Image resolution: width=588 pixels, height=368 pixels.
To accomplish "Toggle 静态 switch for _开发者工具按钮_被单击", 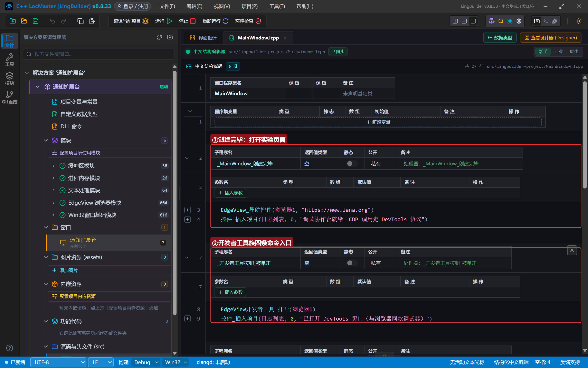I will click(x=352, y=263).
